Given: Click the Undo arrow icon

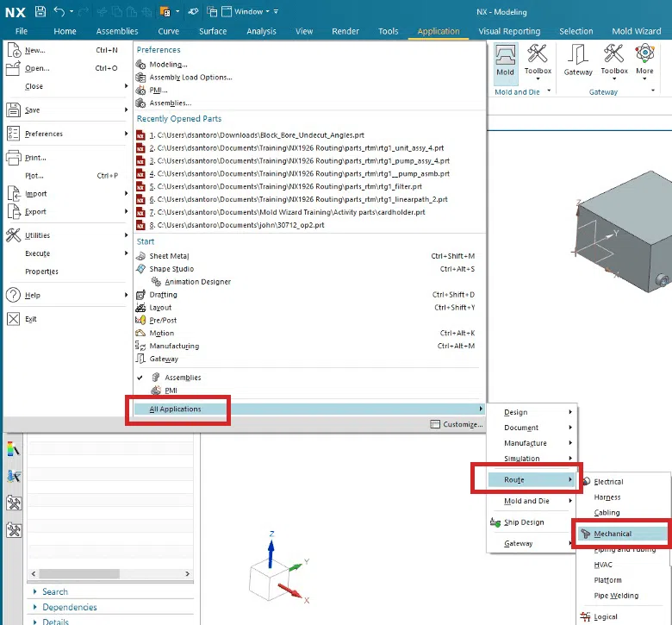Looking at the screenshot, I should click(x=59, y=11).
